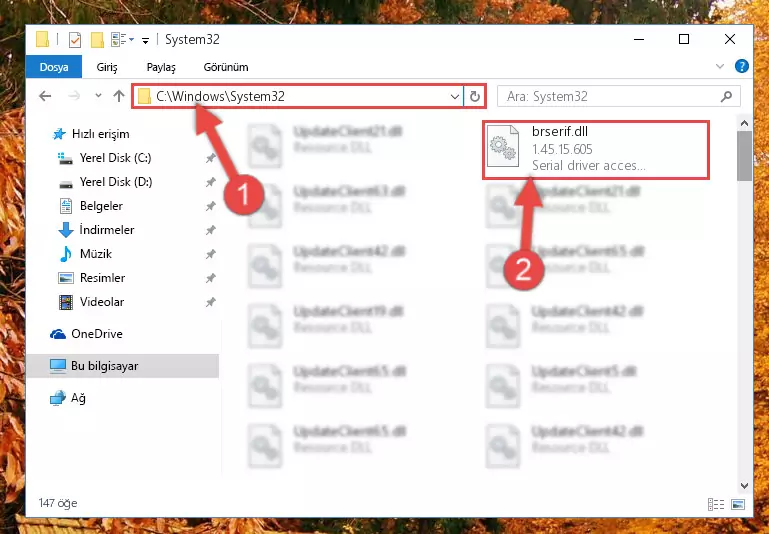Click pin icon next to Müzik
This screenshot has width=769, height=534.
click(x=210, y=254)
